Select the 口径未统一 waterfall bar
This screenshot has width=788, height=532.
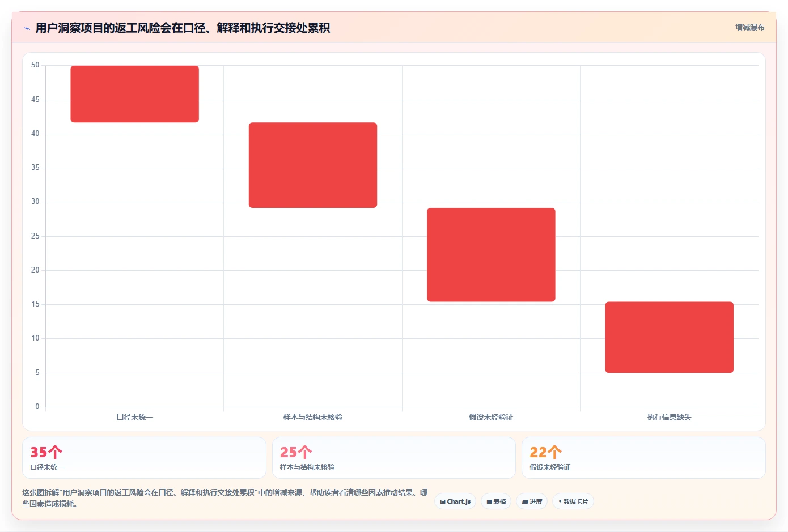[x=134, y=94]
